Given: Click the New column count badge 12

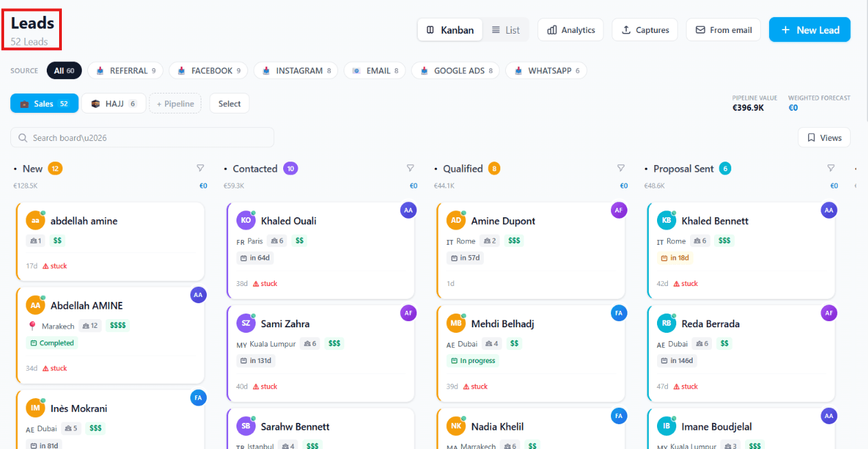Looking at the screenshot, I should point(55,168).
